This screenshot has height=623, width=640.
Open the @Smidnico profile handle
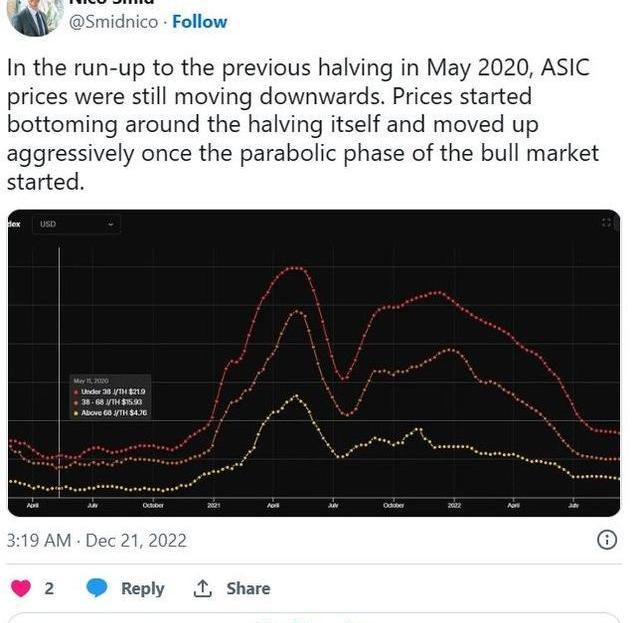pos(112,21)
